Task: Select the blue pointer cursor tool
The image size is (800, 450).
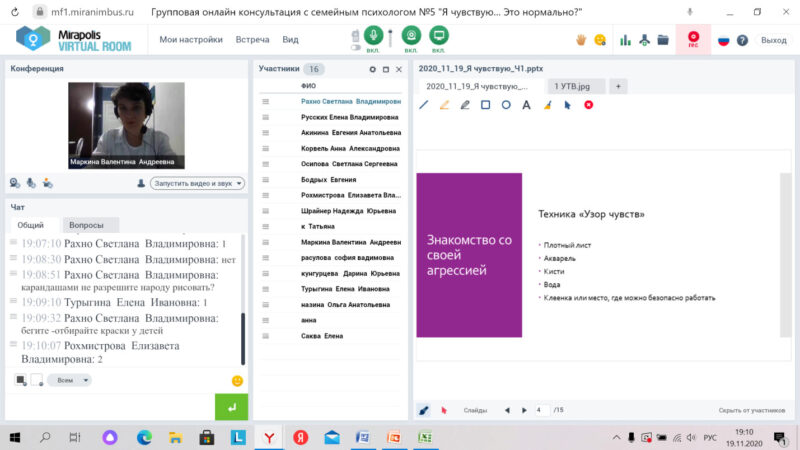Action: click(567, 105)
